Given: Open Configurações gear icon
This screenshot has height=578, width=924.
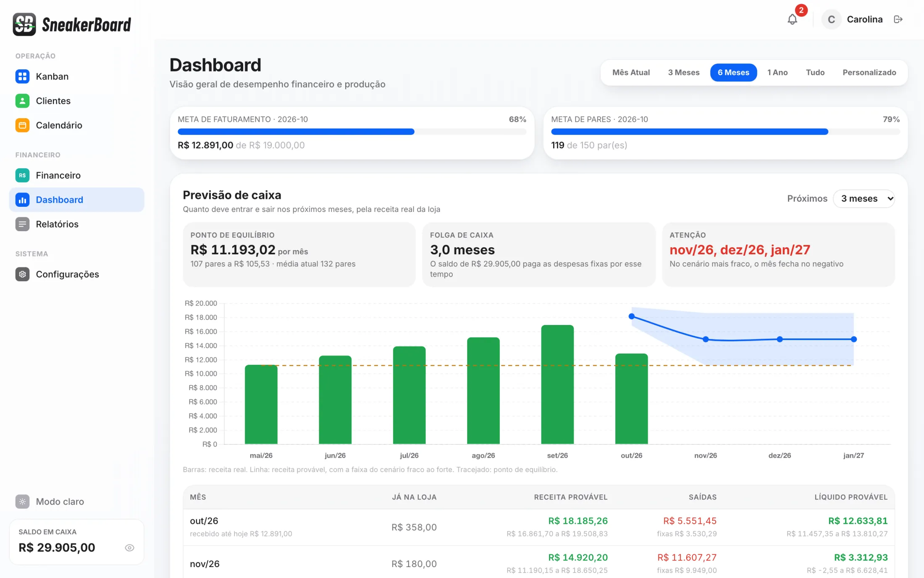Looking at the screenshot, I should click(x=22, y=274).
